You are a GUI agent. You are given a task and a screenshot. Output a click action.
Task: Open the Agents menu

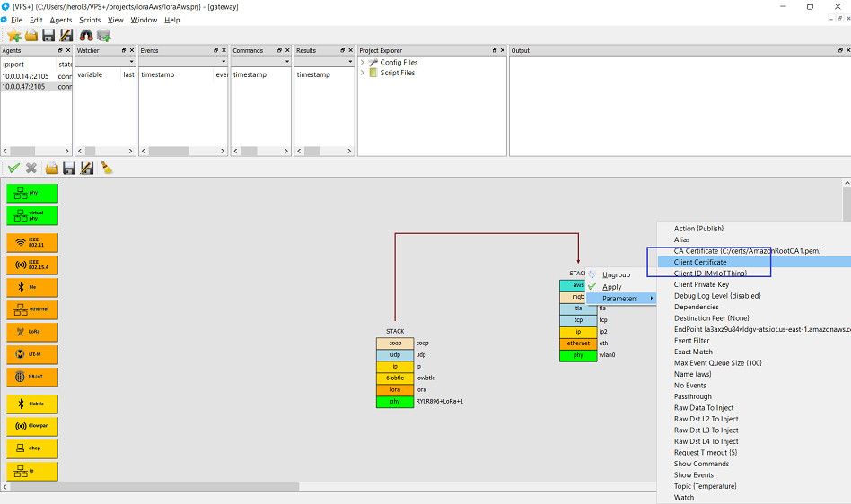pyautogui.click(x=61, y=20)
